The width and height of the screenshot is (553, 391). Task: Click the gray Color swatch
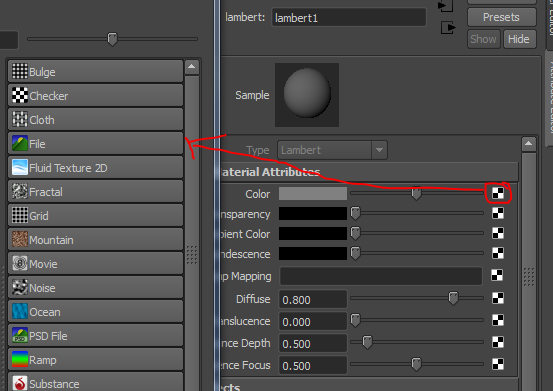(313, 194)
